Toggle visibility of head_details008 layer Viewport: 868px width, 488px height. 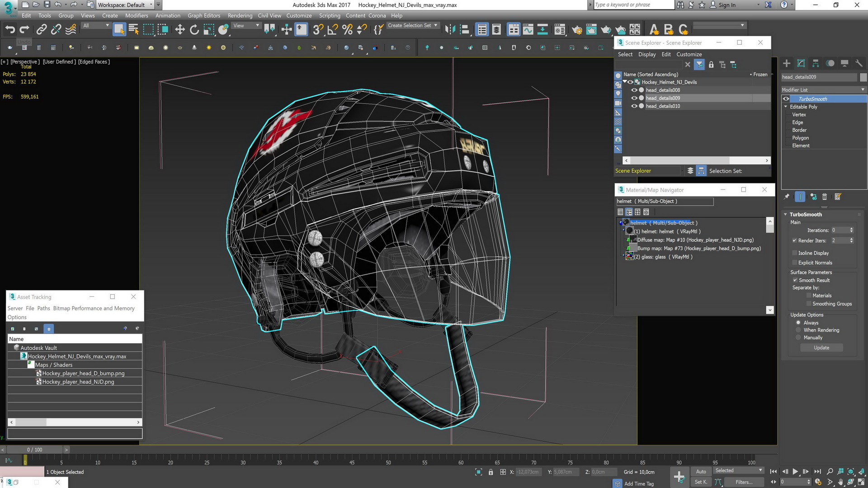(633, 89)
